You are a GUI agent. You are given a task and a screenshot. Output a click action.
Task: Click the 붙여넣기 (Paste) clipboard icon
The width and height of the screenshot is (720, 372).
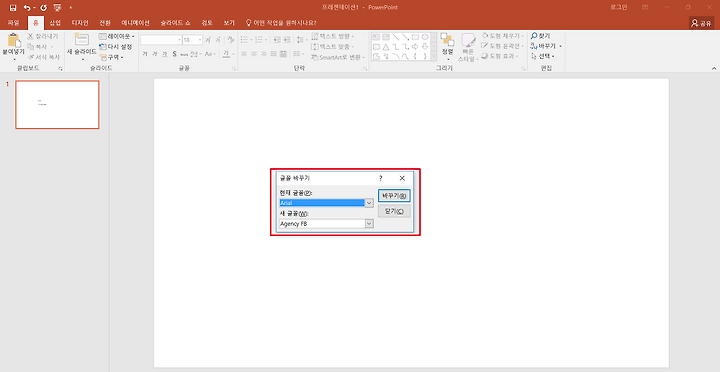click(14, 40)
